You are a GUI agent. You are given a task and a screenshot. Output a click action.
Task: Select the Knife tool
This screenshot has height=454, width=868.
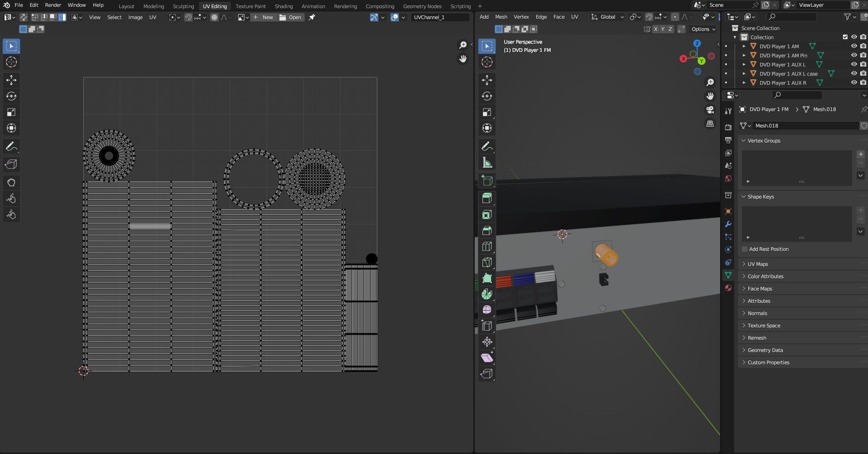tap(487, 262)
